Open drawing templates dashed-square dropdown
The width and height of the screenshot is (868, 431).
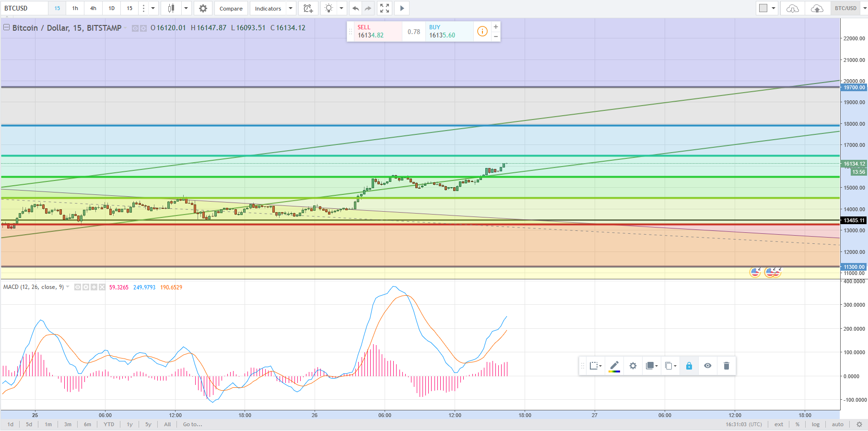click(x=595, y=366)
